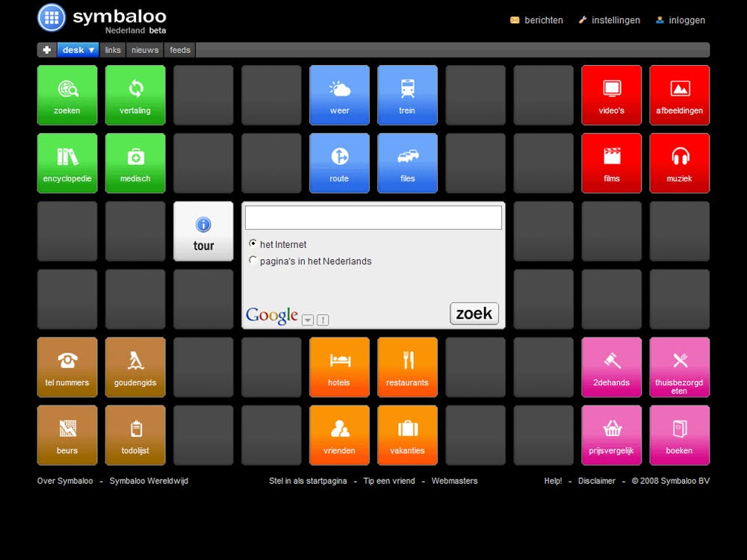Click Stel in als startpagina
This screenshot has width=747, height=560.
point(308,481)
